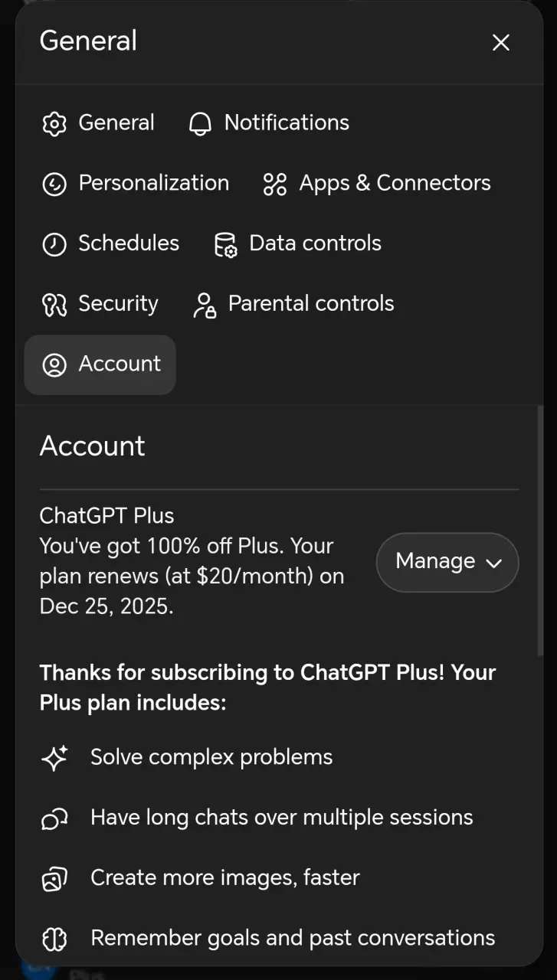This screenshot has width=557, height=980.
Task: Click the chevron on the Manage button
Action: tap(494, 563)
